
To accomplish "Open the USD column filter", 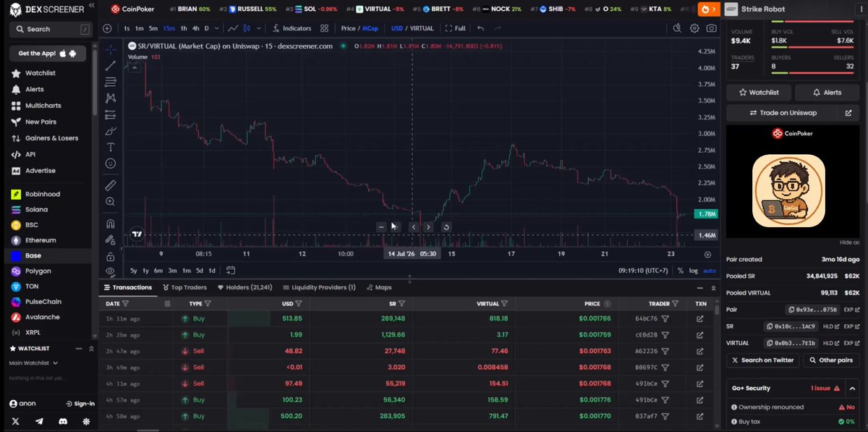I will (x=298, y=304).
